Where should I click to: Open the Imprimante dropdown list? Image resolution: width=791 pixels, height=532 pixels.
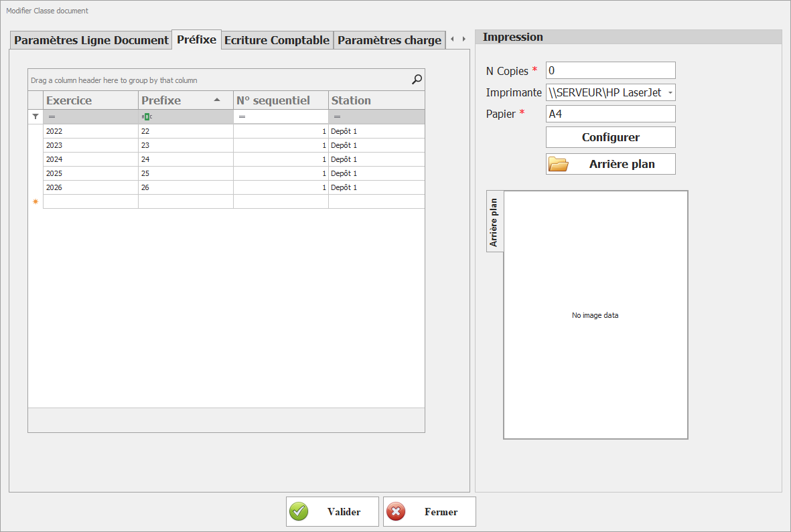point(670,93)
